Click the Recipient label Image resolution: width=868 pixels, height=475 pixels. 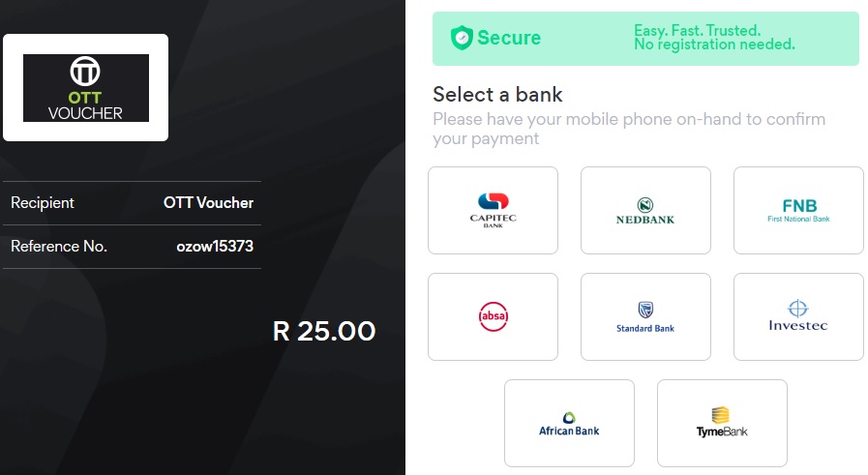point(43,203)
